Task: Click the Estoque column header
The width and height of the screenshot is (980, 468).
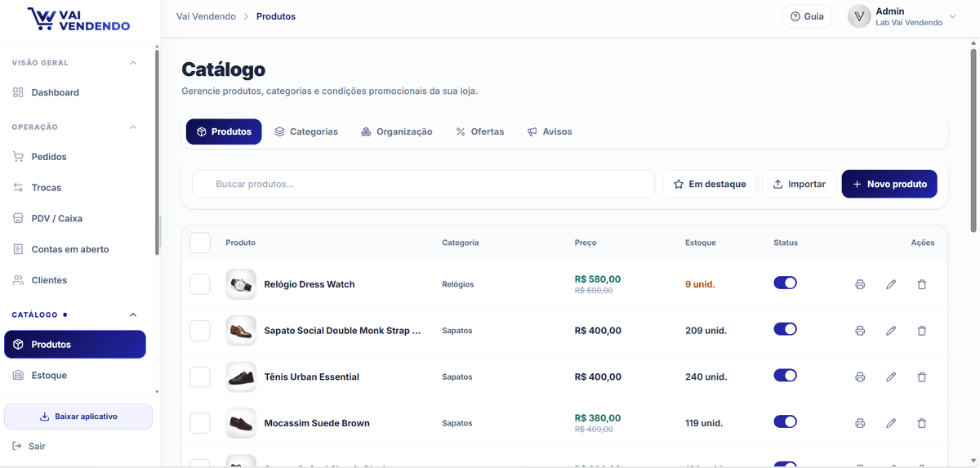Action: [x=701, y=243]
